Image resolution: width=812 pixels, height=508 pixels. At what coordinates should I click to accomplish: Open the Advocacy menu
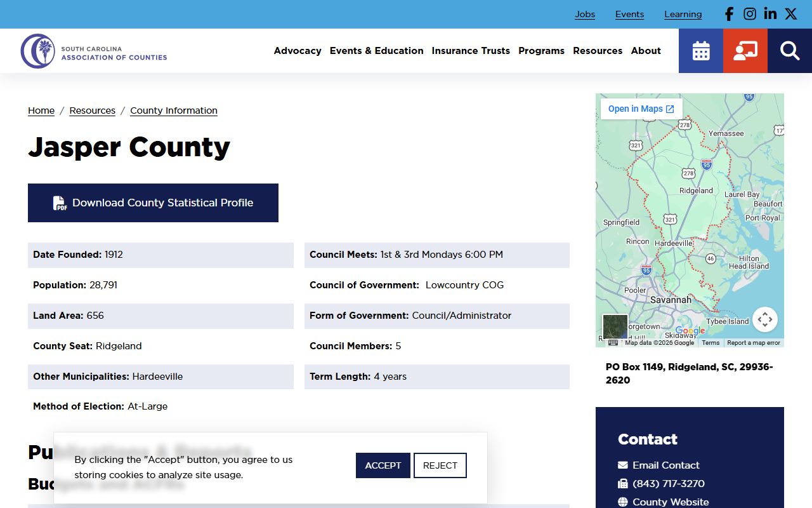coord(298,51)
